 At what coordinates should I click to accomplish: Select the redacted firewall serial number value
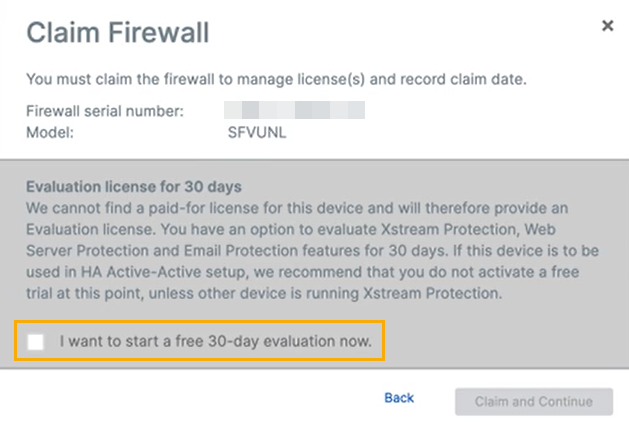click(x=294, y=111)
